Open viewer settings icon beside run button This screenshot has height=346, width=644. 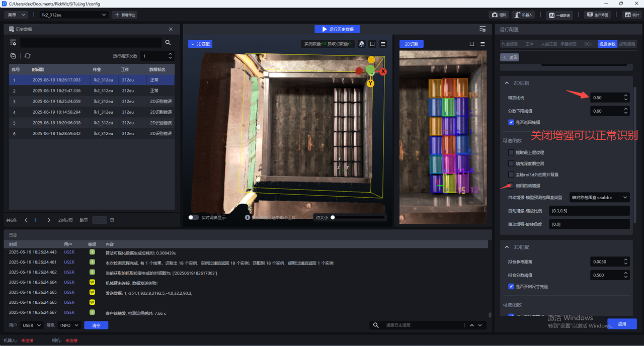point(482,29)
